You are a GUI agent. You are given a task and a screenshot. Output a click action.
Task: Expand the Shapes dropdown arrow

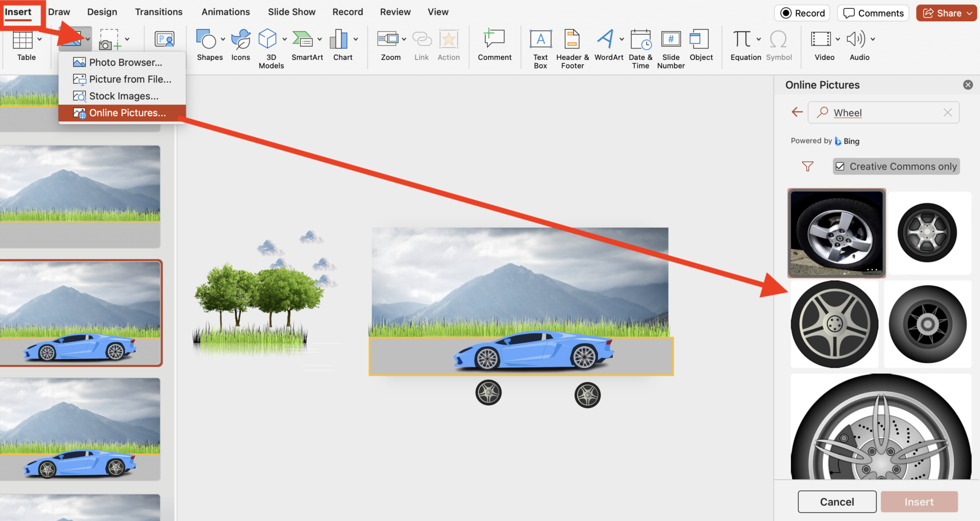(x=223, y=39)
